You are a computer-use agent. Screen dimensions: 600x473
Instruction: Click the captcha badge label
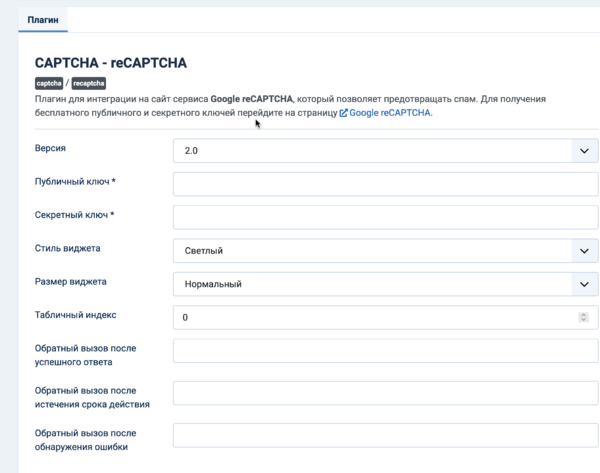[49, 83]
